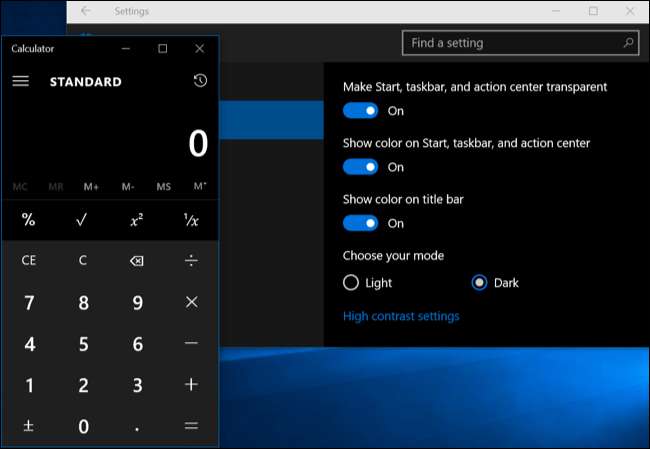Select the Dark mode option
Viewport: 650px width, 449px height.
tap(479, 283)
